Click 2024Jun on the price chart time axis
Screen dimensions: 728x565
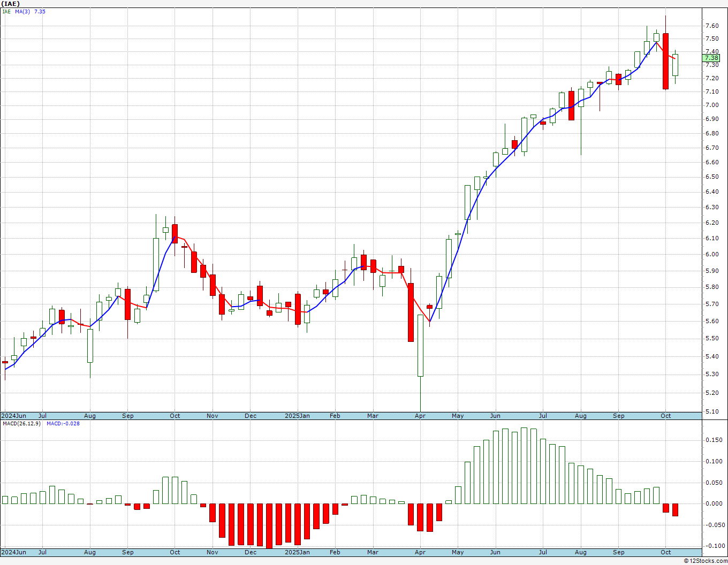tap(13, 416)
